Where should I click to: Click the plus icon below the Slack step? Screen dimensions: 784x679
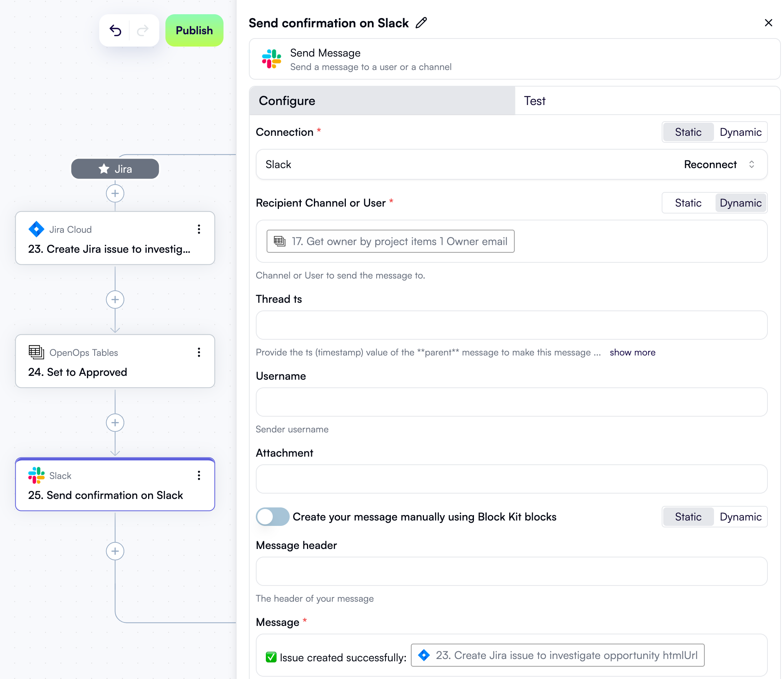tap(115, 551)
